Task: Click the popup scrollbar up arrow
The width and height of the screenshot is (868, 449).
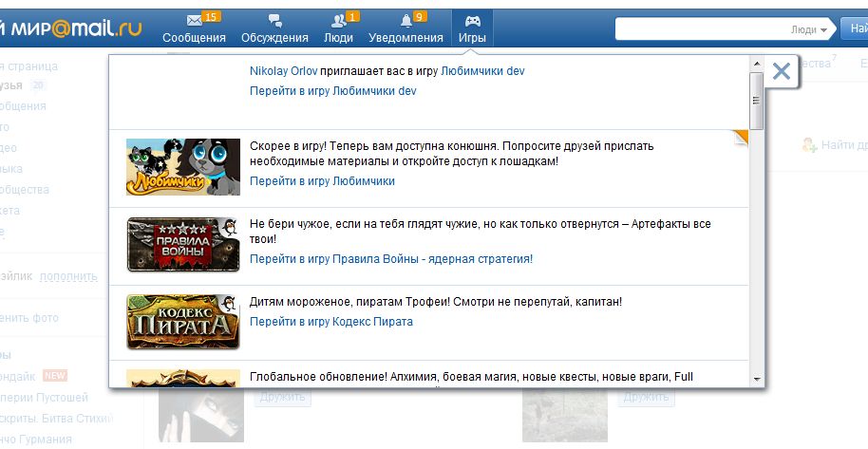Action: (x=756, y=65)
